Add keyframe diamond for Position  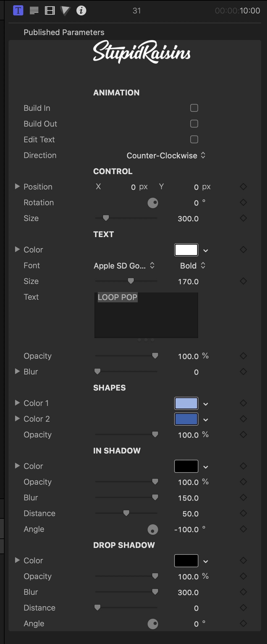(243, 187)
